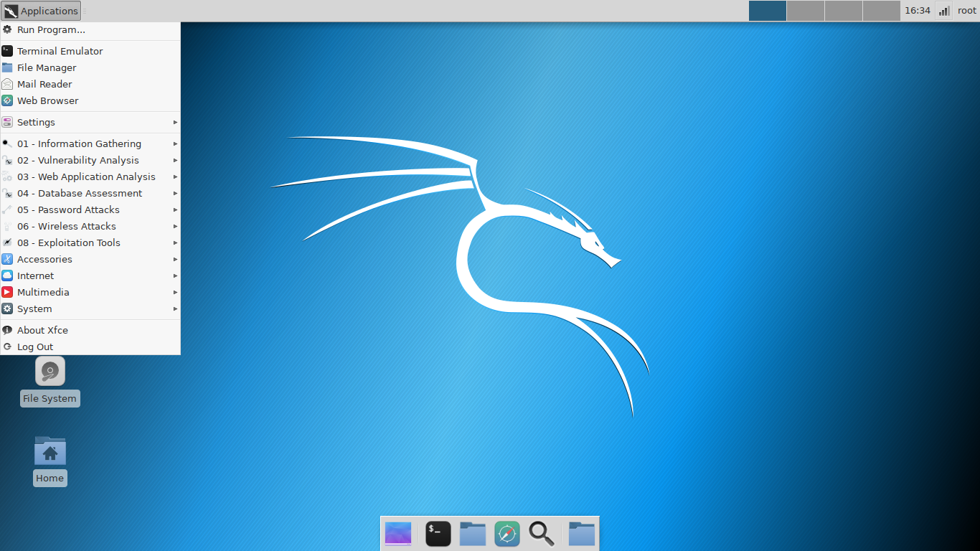
Task: Expand the Accessories submenu arrow
Action: pyautogui.click(x=175, y=259)
